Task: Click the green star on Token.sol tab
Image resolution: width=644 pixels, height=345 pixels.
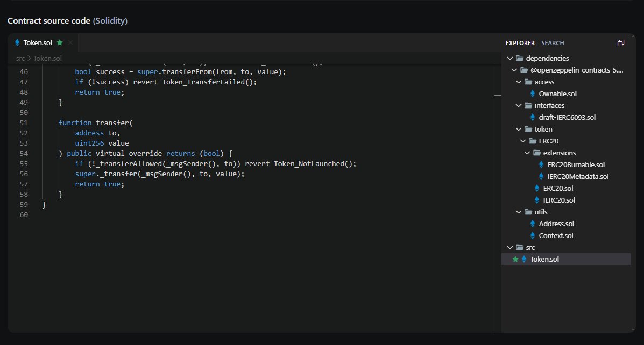Action: click(x=60, y=42)
